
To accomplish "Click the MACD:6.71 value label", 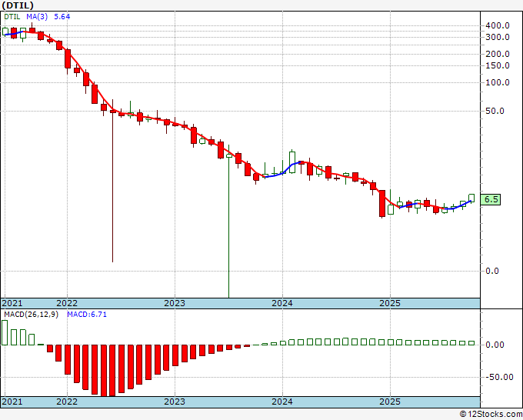I will click(87, 315).
